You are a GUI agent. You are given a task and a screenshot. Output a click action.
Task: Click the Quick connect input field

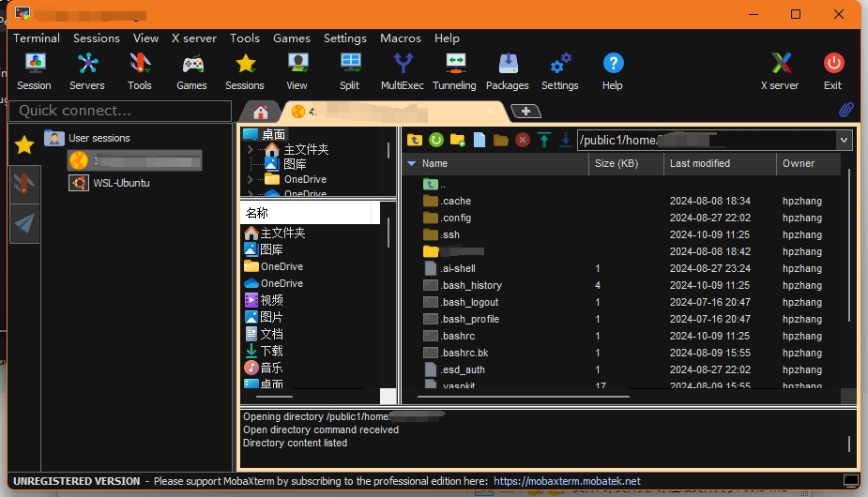tap(120, 111)
